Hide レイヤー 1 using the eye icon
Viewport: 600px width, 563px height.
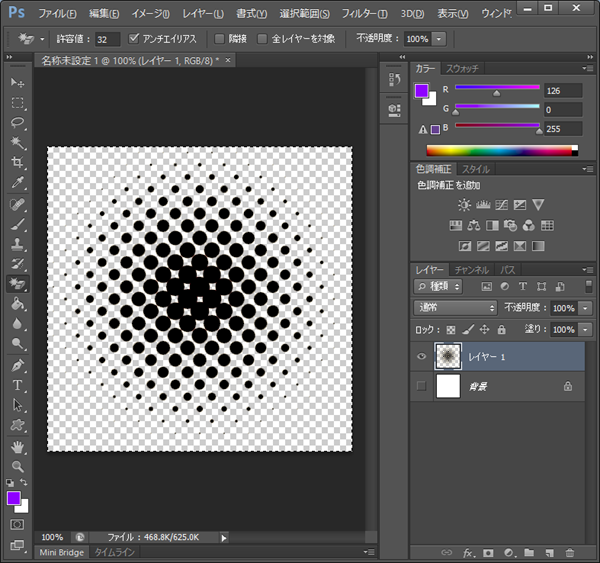421,356
